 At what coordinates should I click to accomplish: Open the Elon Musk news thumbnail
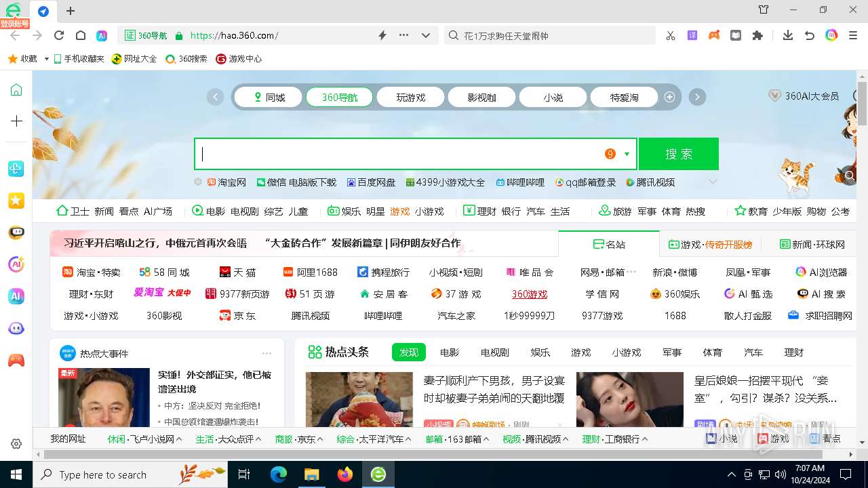coord(104,398)
